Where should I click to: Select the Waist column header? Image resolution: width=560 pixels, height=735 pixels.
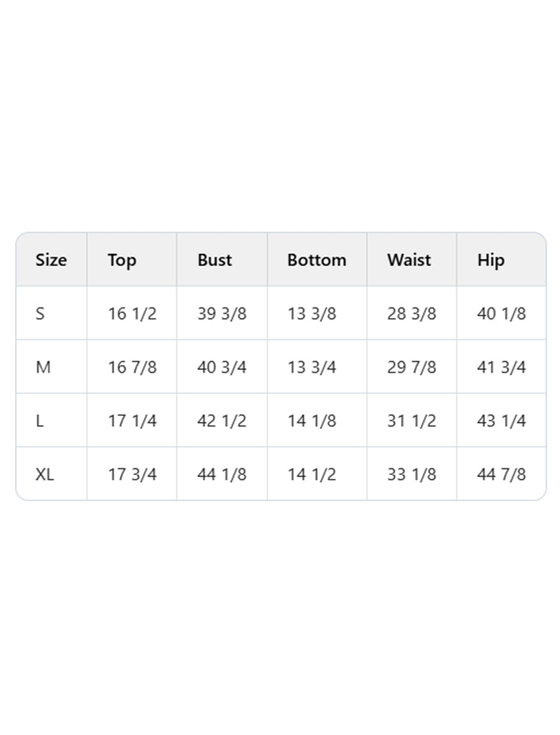409,260
